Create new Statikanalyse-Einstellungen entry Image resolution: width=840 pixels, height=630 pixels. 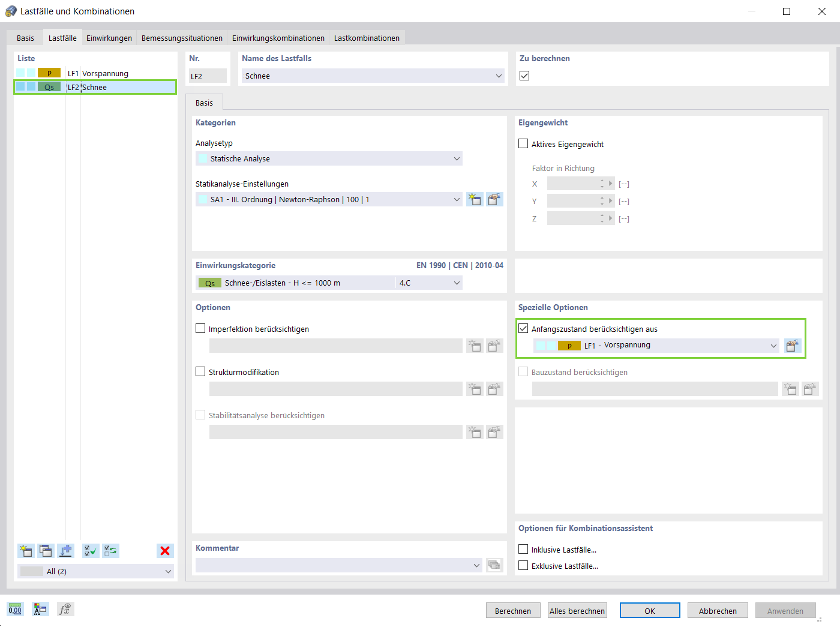tap(475, 199)
